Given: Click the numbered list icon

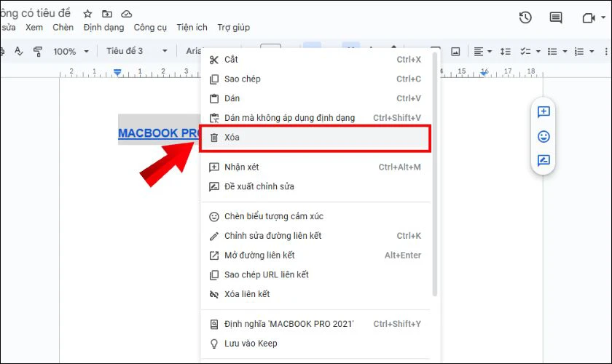Looking at the screenshot, I should point(579,52).
